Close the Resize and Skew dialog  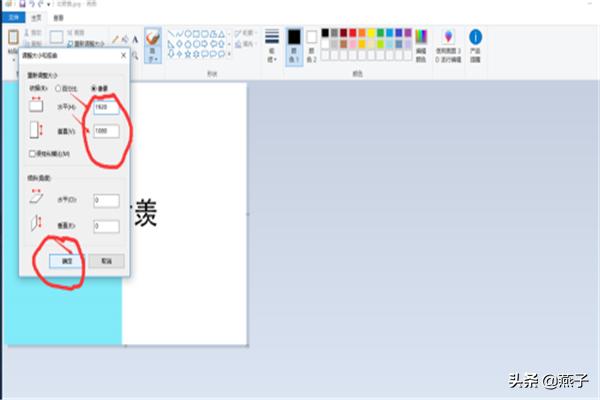click(123, 56)
